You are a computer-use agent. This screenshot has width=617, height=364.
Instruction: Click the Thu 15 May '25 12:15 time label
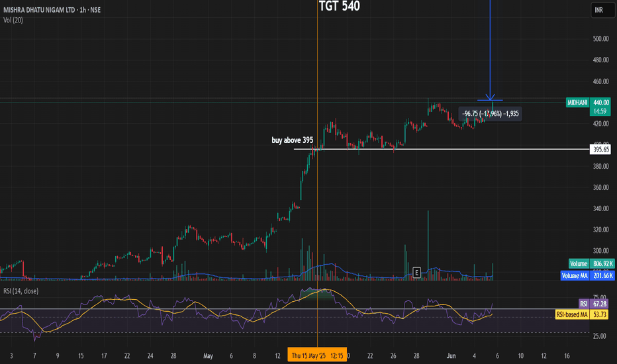click(317, 356)
